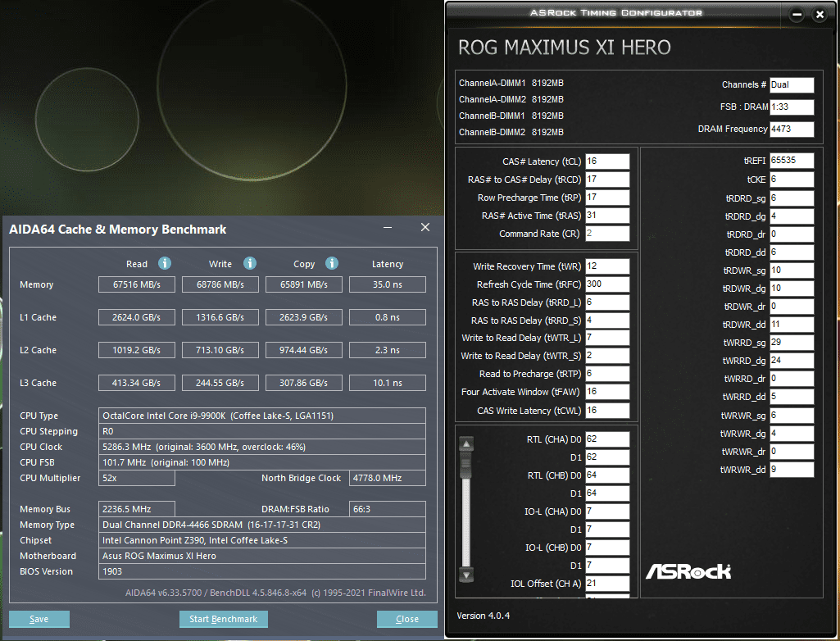Select the tRDRD_sg value field

point(792,198)
